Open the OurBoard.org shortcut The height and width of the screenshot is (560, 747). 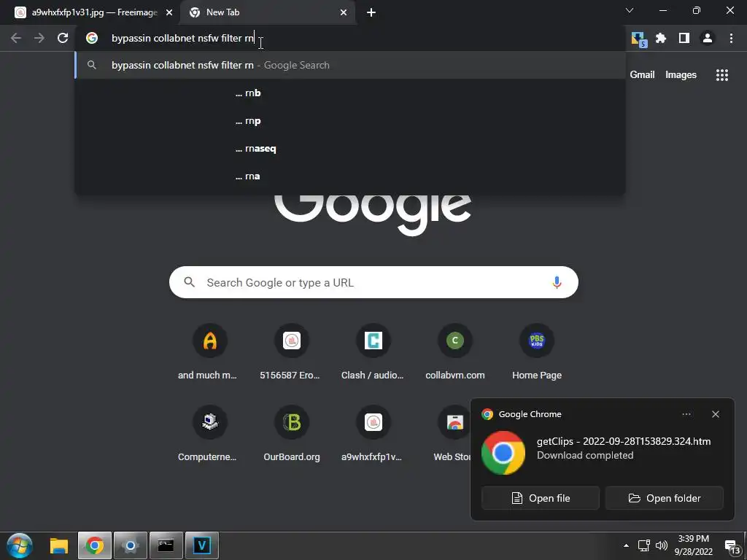point(292,435)
